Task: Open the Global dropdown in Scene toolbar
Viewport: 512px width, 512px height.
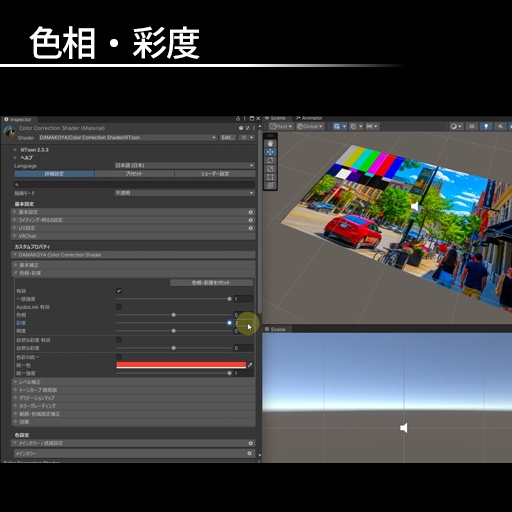Action: (310, 126)
